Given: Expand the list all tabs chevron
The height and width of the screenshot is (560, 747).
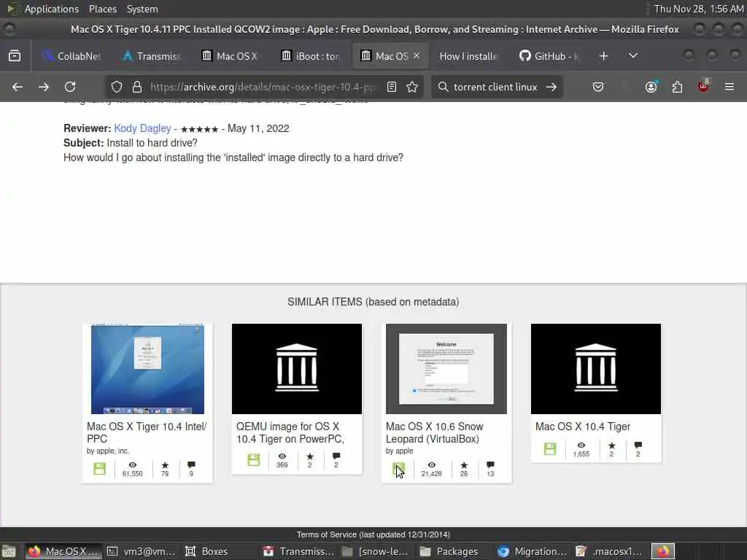Looking at the screenshot, I should coord(632,55).
